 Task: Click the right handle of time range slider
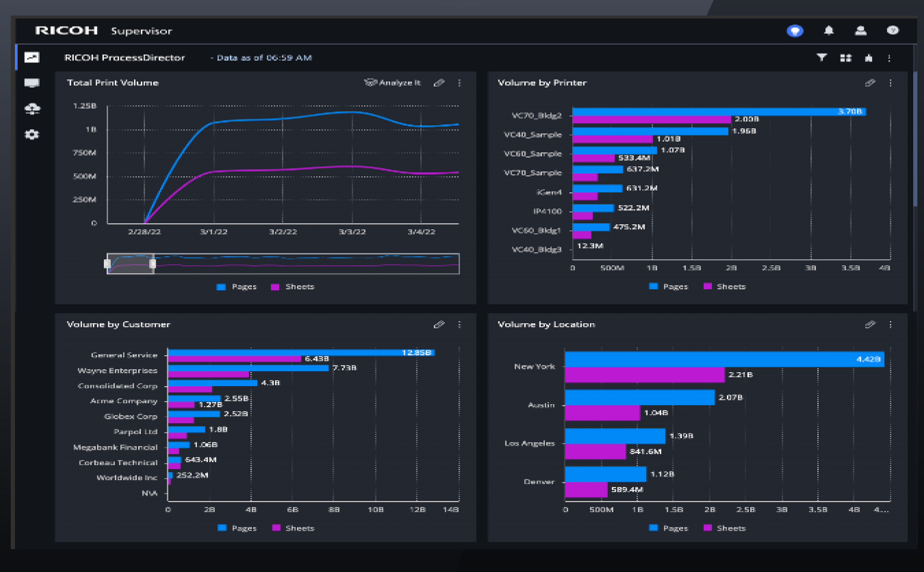pyautogui.click(x=152, y=264)
